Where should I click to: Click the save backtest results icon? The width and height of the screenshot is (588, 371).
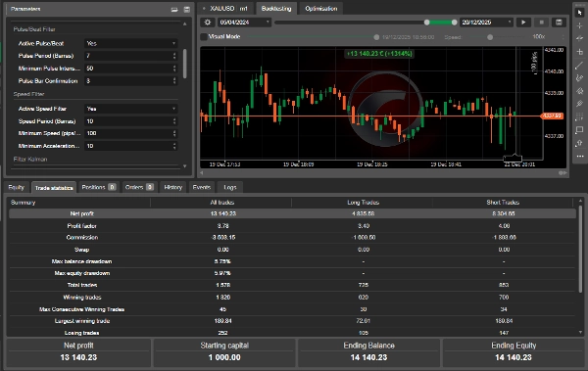coord(559,23)
